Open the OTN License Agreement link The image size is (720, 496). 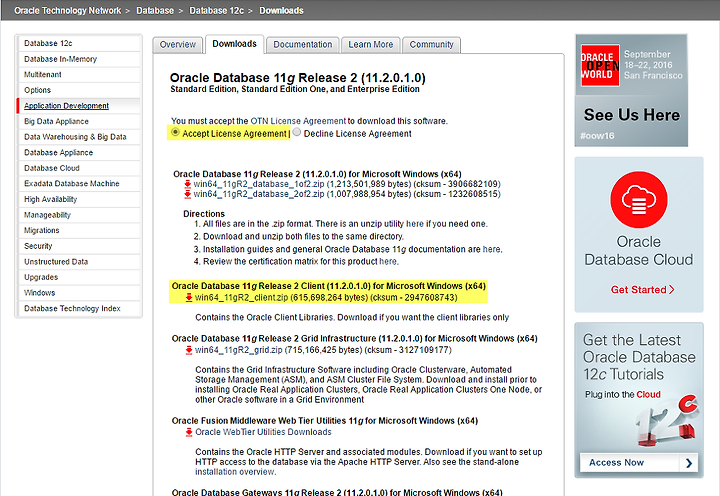click(x=298, y=121)
